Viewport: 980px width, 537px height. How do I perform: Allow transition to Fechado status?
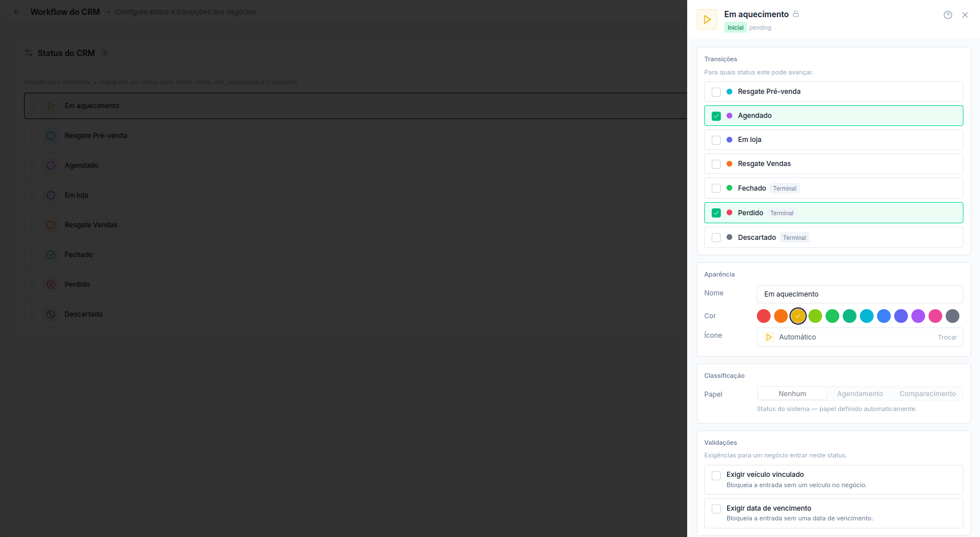[x=716, y=188]
